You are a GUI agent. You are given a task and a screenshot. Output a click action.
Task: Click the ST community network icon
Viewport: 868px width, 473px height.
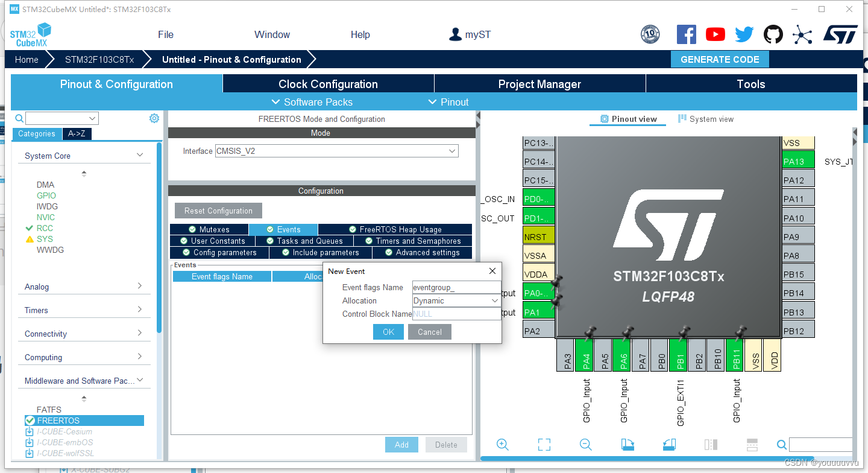point(802,34)
